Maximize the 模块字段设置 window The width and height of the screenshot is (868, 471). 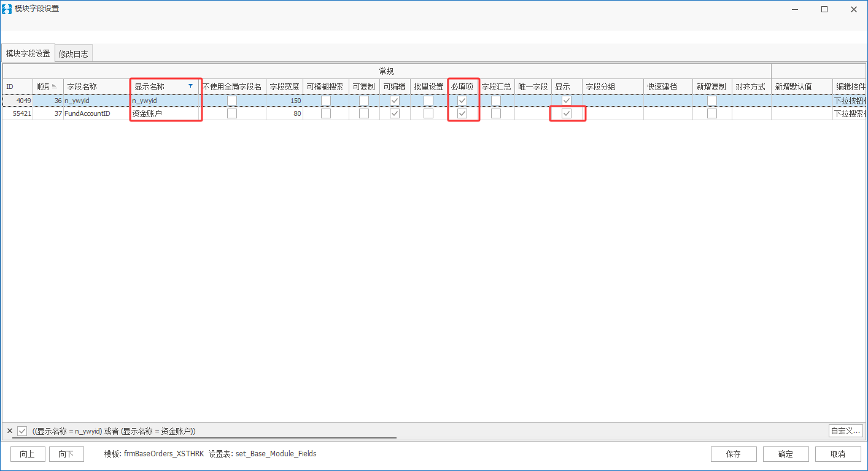(824, 9)
